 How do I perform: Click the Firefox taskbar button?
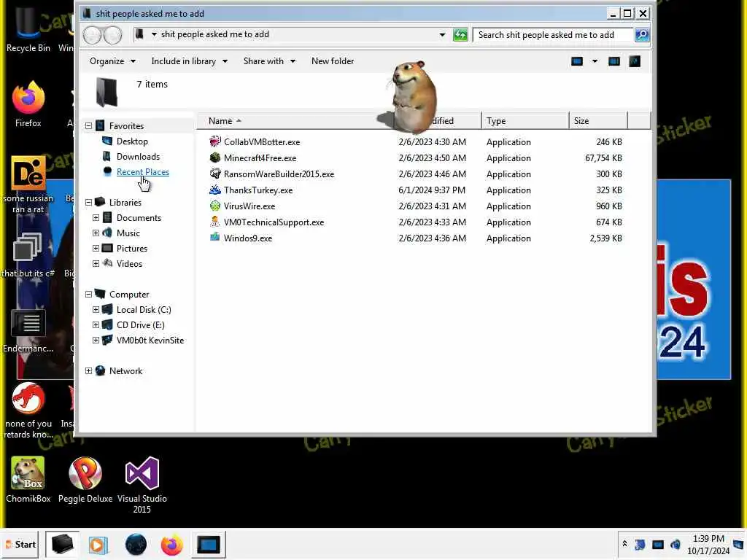pyautogui.click(x=171, y=544)
